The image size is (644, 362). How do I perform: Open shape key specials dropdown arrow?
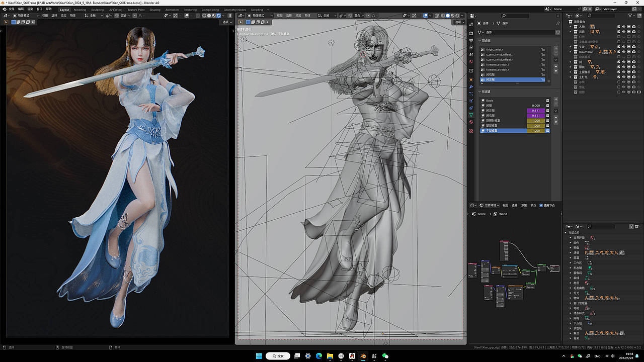coord(556,111)
